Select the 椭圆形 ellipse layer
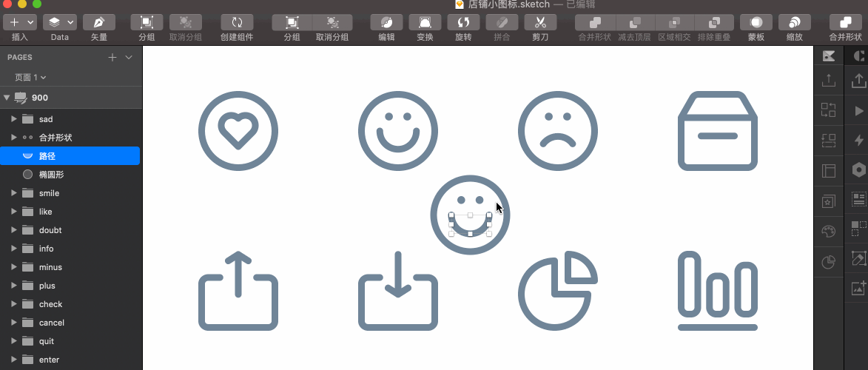This screenshot has width=868, height=370. pos(71,175)
